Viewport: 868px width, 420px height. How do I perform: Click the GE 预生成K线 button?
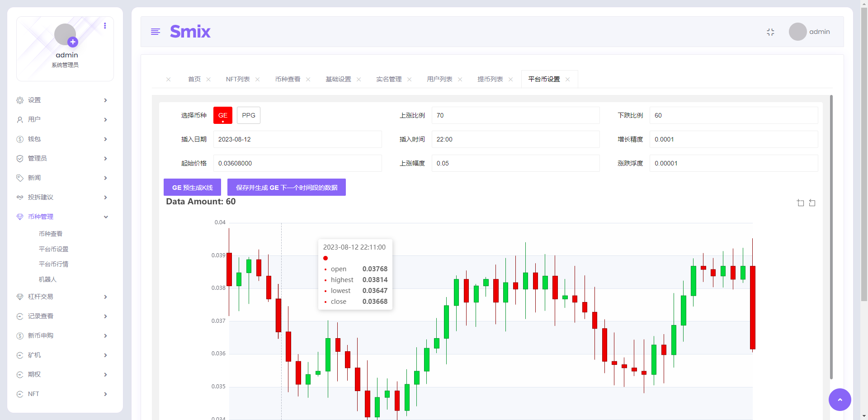[192, 187]
